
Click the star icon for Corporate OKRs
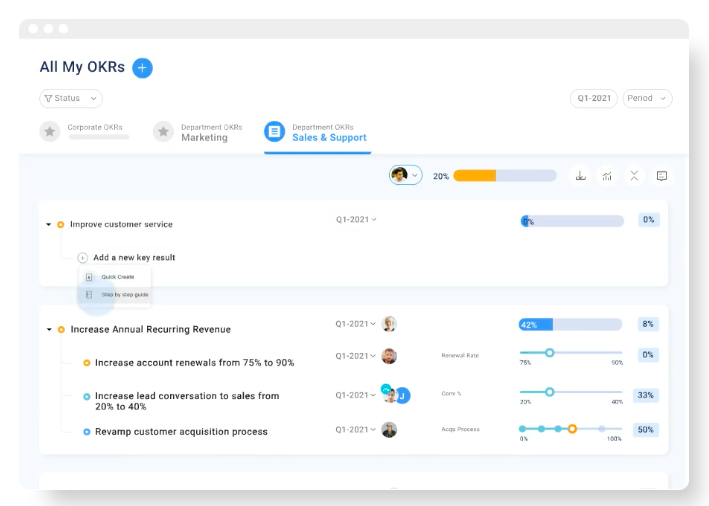pos(50,132)
